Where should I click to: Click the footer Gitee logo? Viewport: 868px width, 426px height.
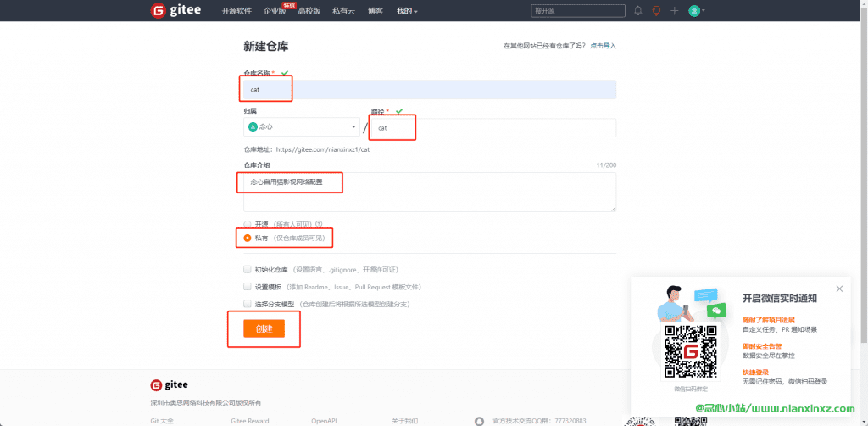[x=169, y=384]
